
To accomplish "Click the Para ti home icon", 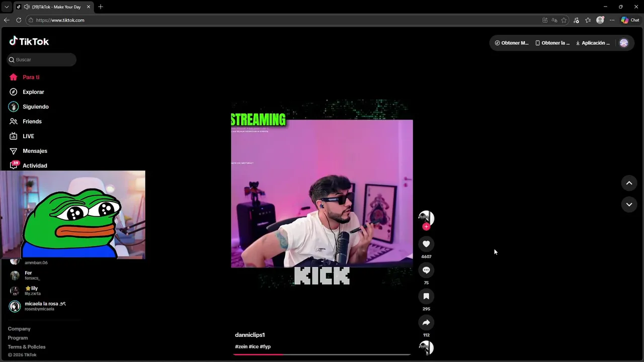I will [x=14, y=77].
